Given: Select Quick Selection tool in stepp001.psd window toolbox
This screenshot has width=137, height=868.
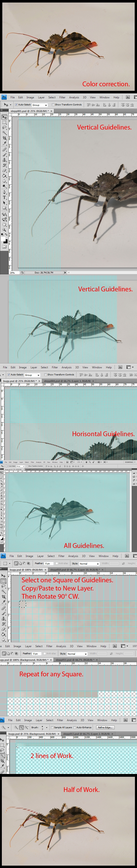Looking at the screenshot, I should point(4,133).
